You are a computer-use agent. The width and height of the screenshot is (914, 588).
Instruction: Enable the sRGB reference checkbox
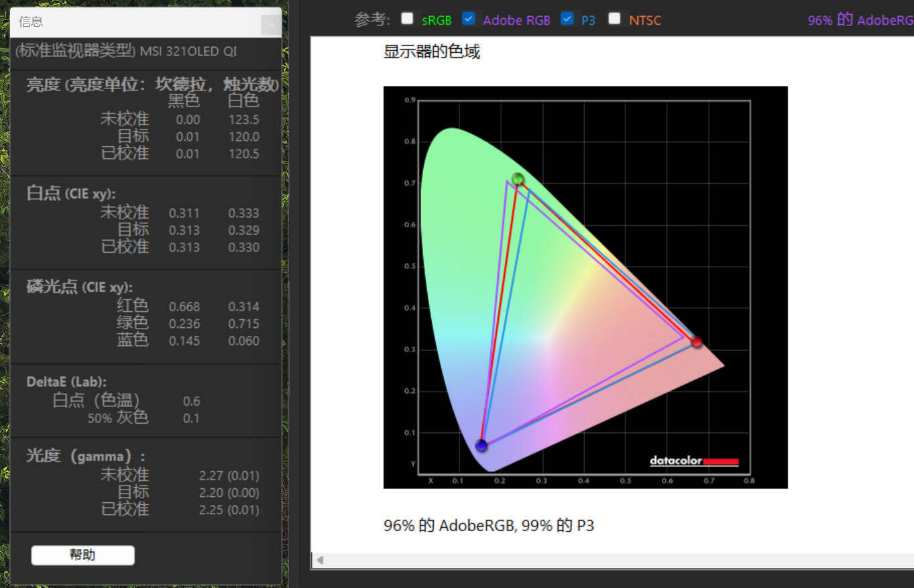[407, 19]
